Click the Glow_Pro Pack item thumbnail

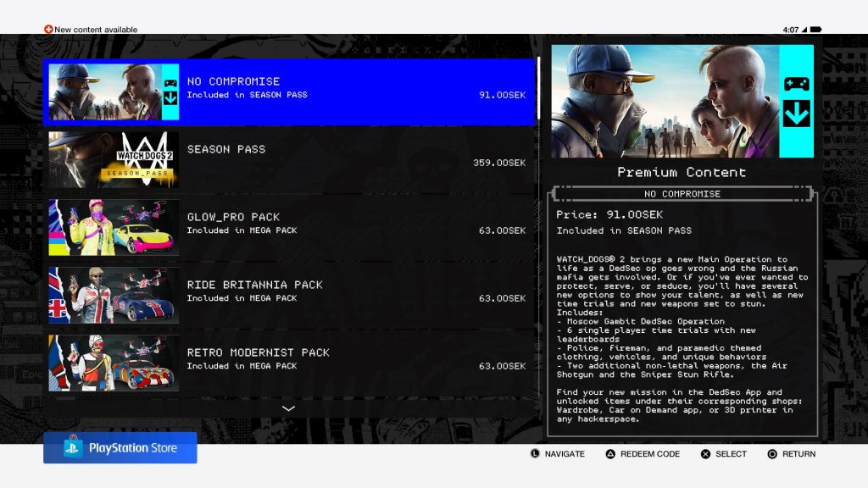tap(114, 227)
